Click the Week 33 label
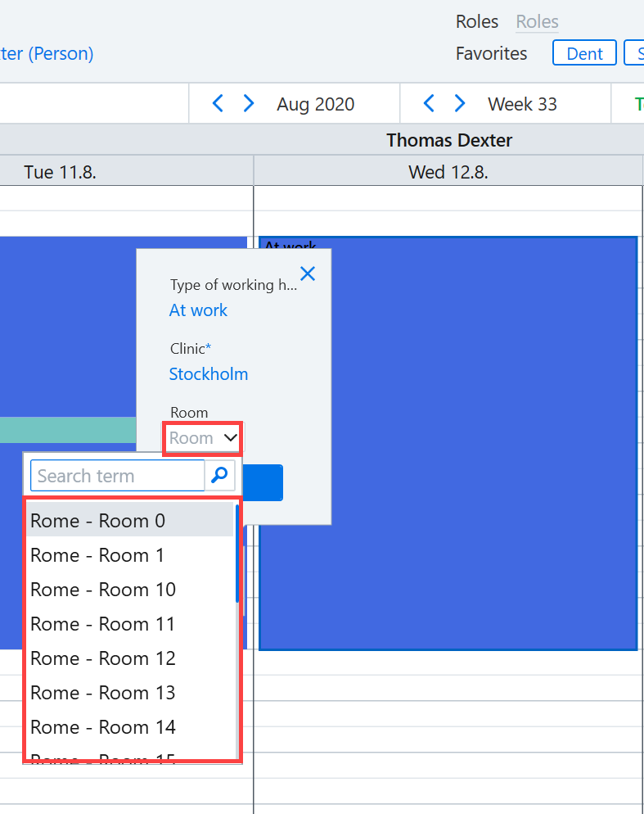Image resolution: width=644 pixels, height=814 pixels. click(522, 104)
